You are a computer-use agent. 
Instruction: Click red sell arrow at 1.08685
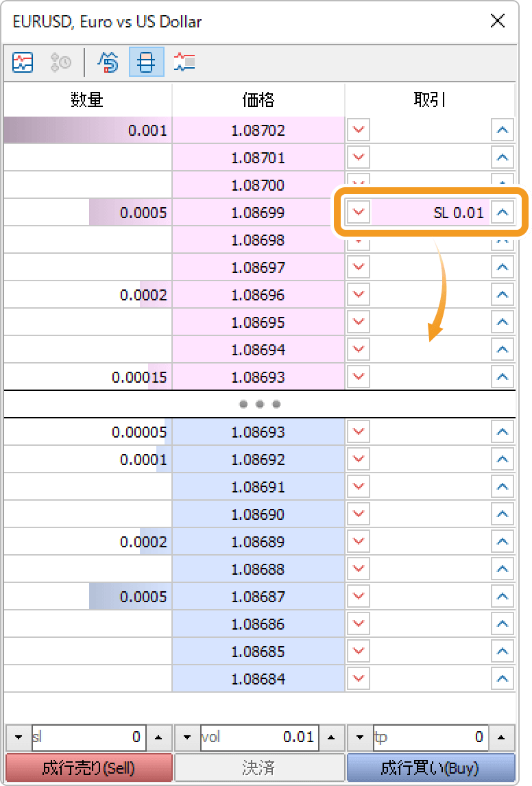[x=358, y=652]
